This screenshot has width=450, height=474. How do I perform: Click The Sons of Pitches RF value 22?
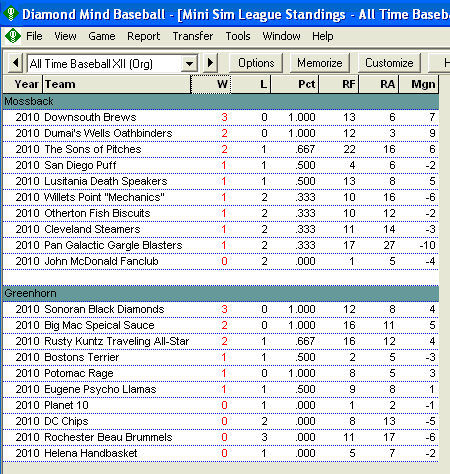pyautogui.click(x=349, y=149)
